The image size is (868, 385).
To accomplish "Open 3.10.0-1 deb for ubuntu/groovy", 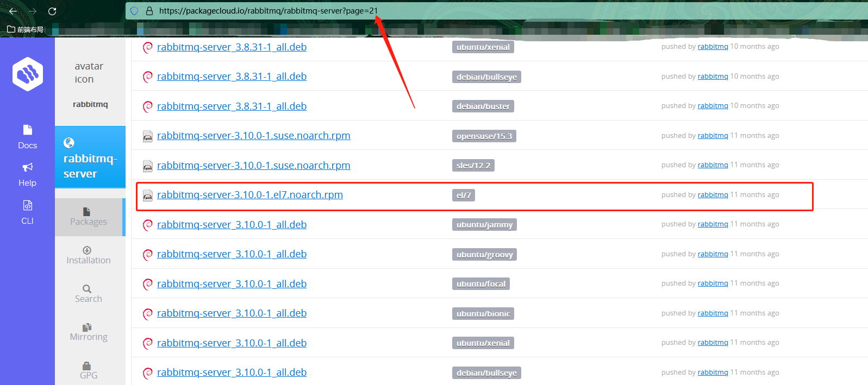I will pyautogui.click(x=232, y=254).
